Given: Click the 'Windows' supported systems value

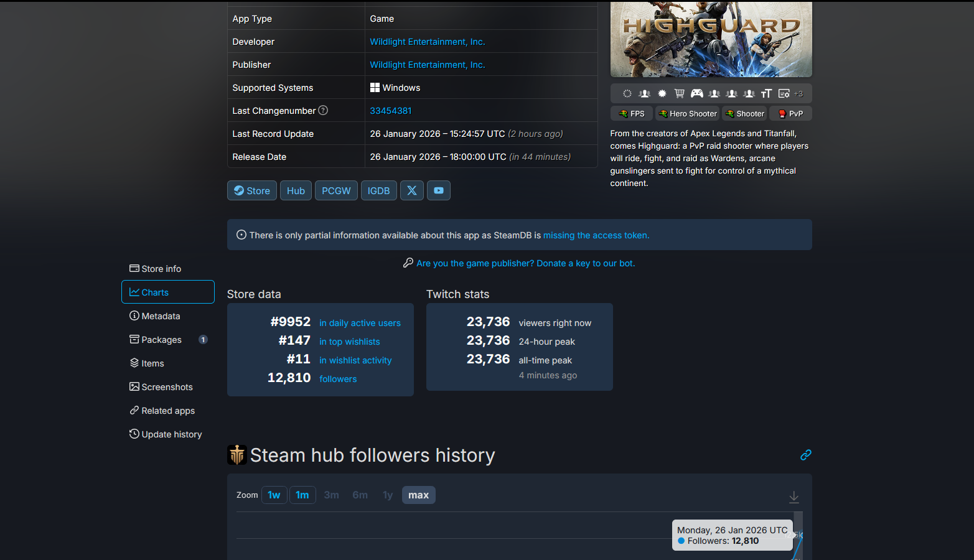Looking at the screenshot, I should 395,88.
